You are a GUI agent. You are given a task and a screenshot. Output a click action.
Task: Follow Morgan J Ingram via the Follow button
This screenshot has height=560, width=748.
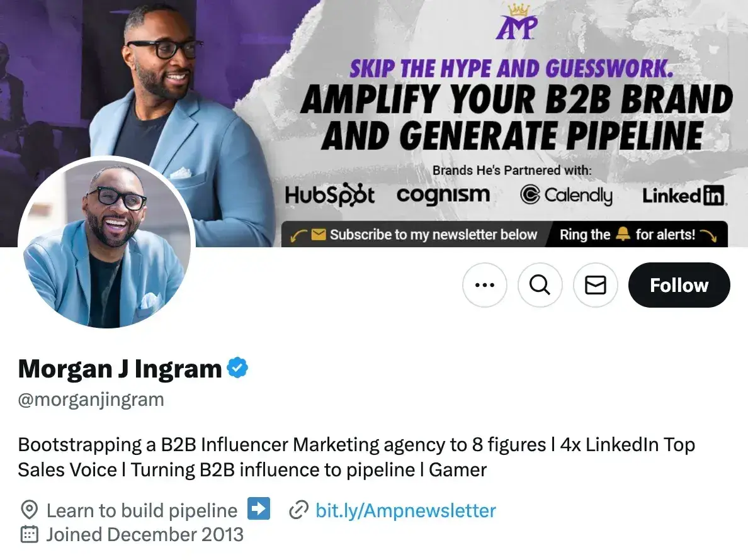tap(679, 285)
